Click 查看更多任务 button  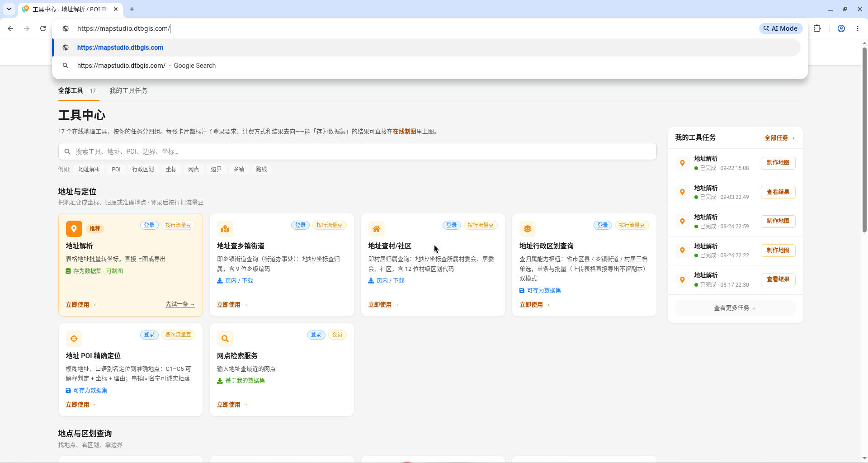pyautogui.click(x=735, y=308)
